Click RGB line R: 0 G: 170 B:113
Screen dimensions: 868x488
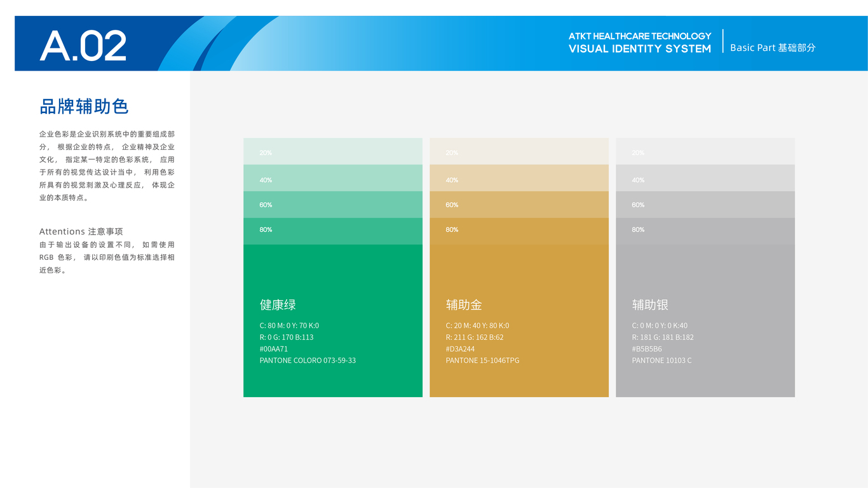coord(287,337)
